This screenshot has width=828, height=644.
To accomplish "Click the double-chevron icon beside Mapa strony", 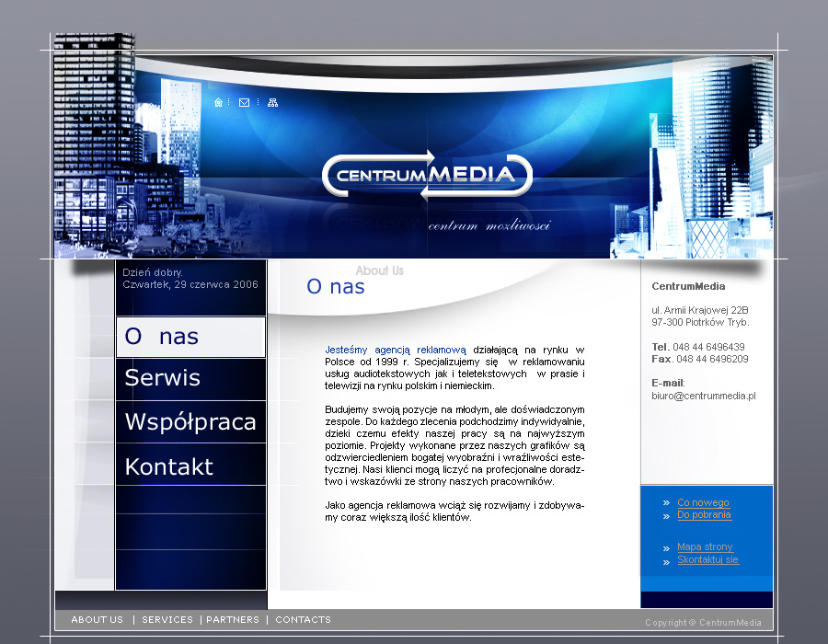I will [665, 546].
